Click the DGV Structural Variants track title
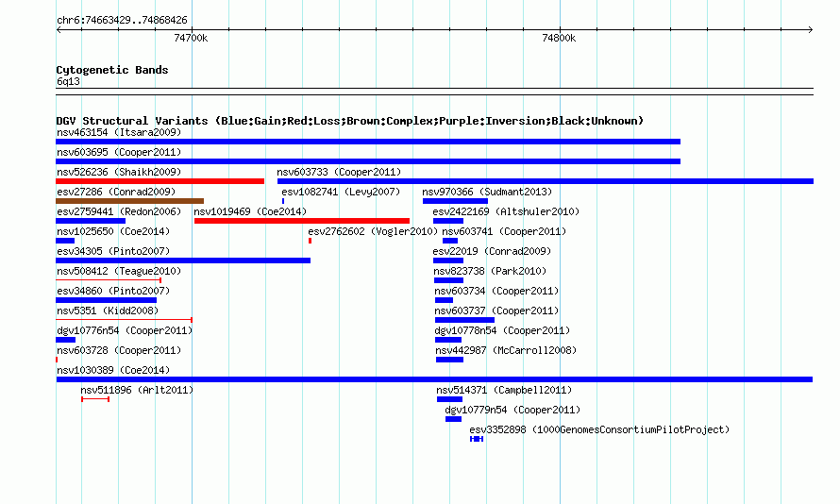The image size is (840, 504). click(349, 121)
